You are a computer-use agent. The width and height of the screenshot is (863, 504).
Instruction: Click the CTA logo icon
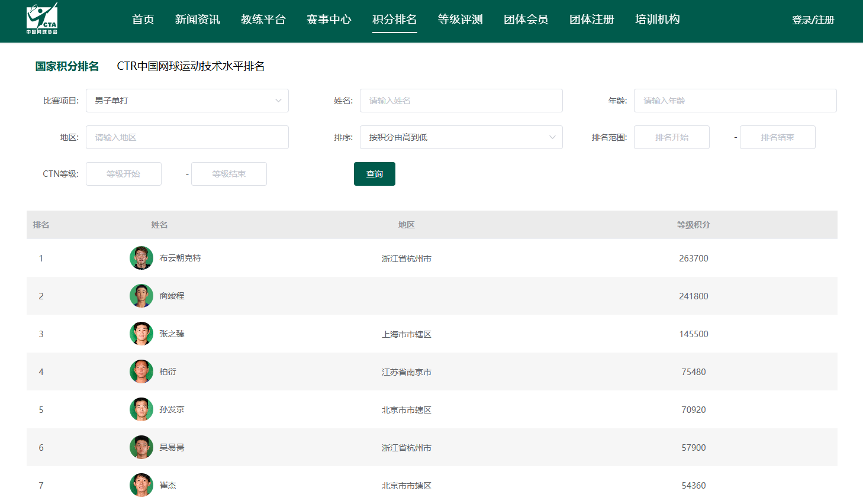click(x=42, y=18)
